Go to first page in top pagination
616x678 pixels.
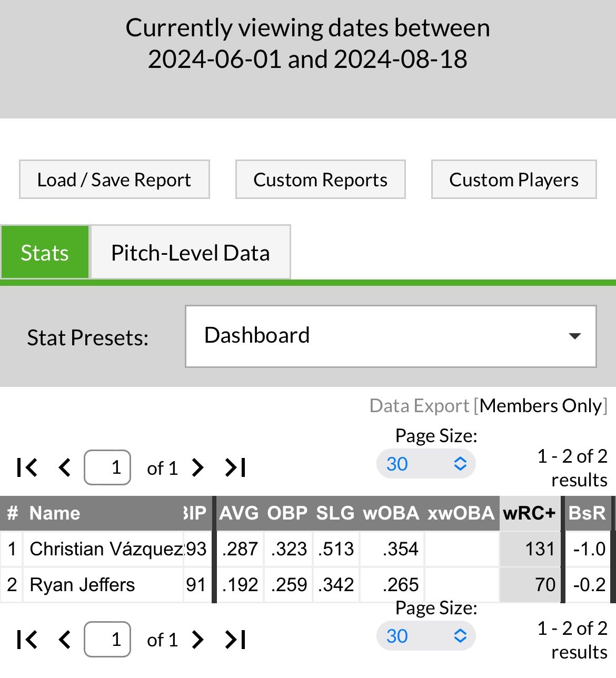27,467
